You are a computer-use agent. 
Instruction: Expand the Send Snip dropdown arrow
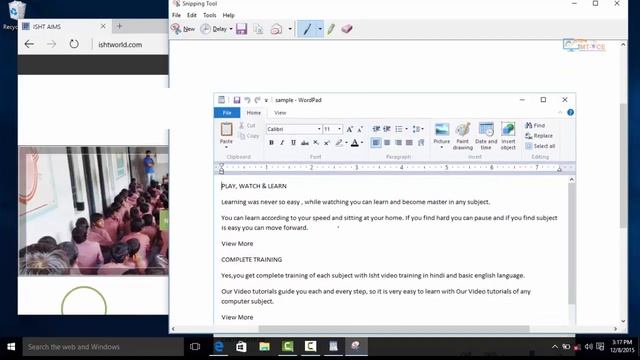[x=290, y=29]
